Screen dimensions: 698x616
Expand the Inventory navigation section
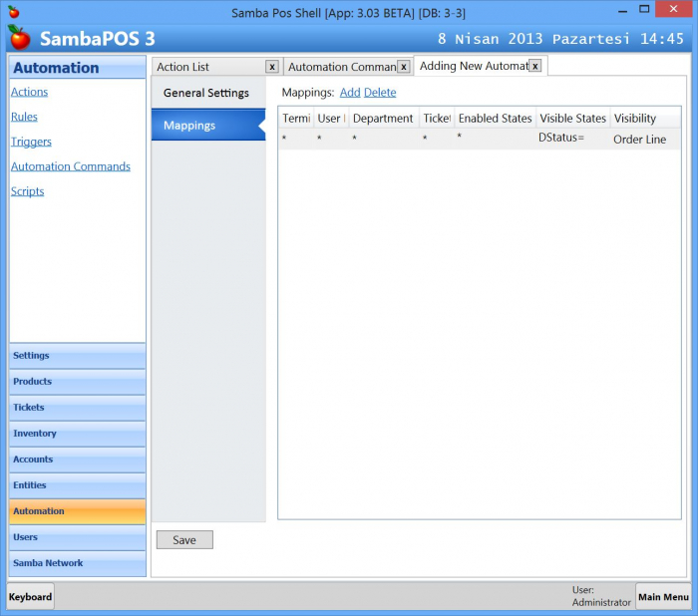point(78,434)
